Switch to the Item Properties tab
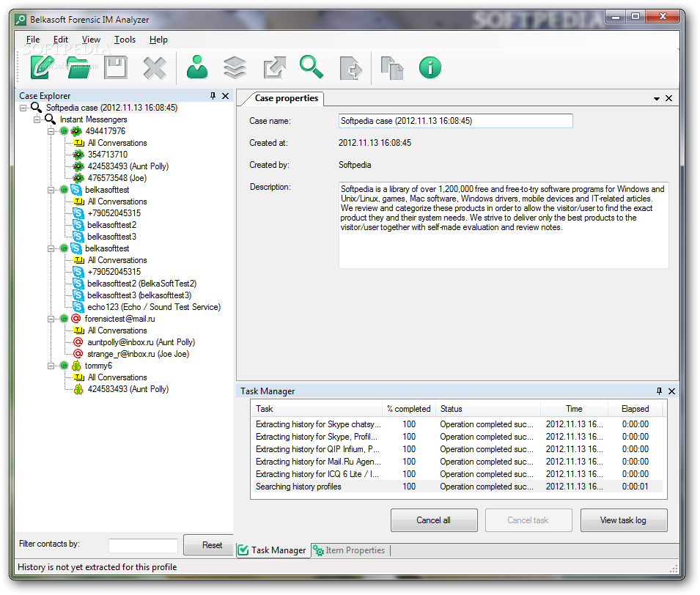700x595 pixels. pyautogui.click(x=350, y=550)
